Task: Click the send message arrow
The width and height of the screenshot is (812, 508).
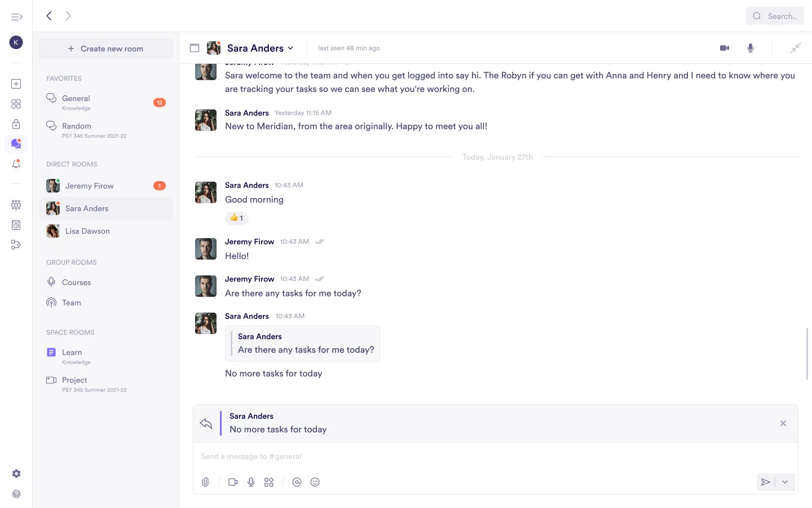Action: 765,482
